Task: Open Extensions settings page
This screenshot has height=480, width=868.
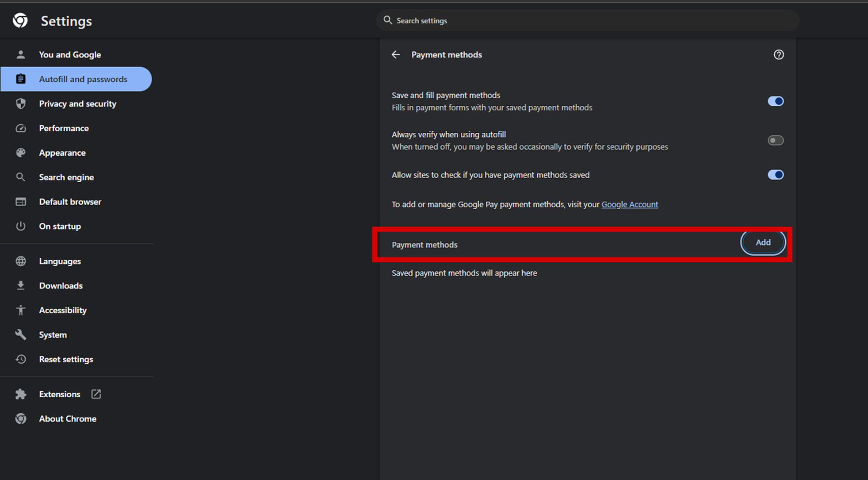Action: coord(60,394)
